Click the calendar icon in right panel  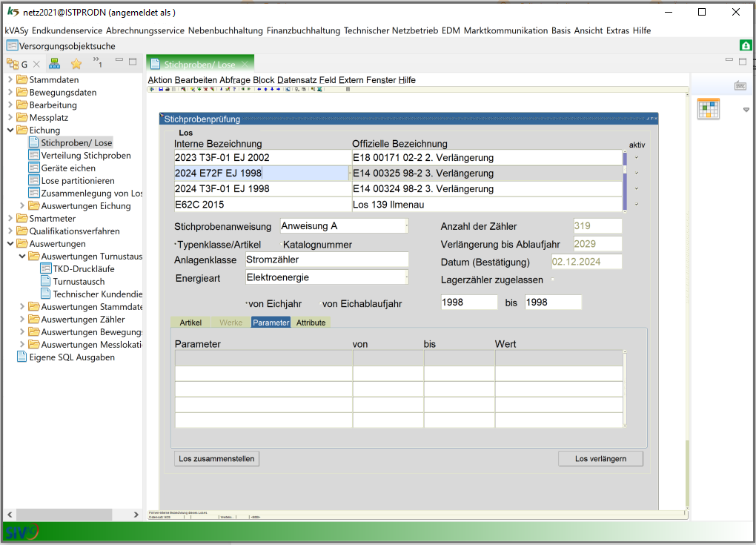click(x=709, y=109)
